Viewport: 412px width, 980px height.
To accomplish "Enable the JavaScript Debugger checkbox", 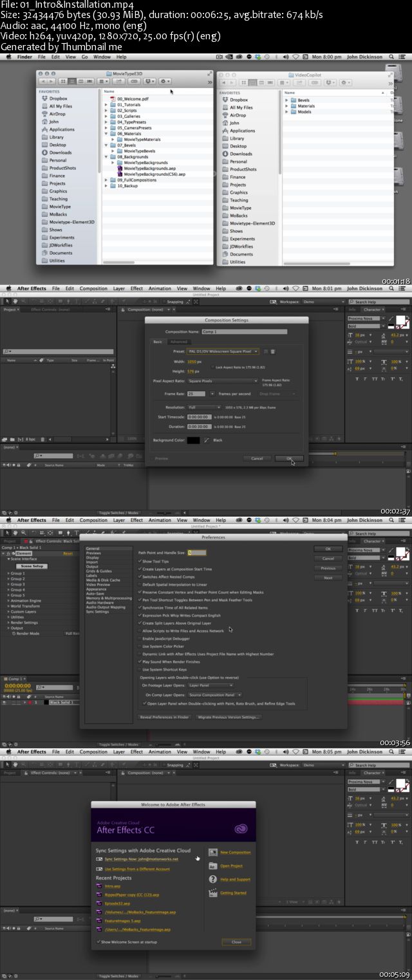I will [x=140, y=638].
